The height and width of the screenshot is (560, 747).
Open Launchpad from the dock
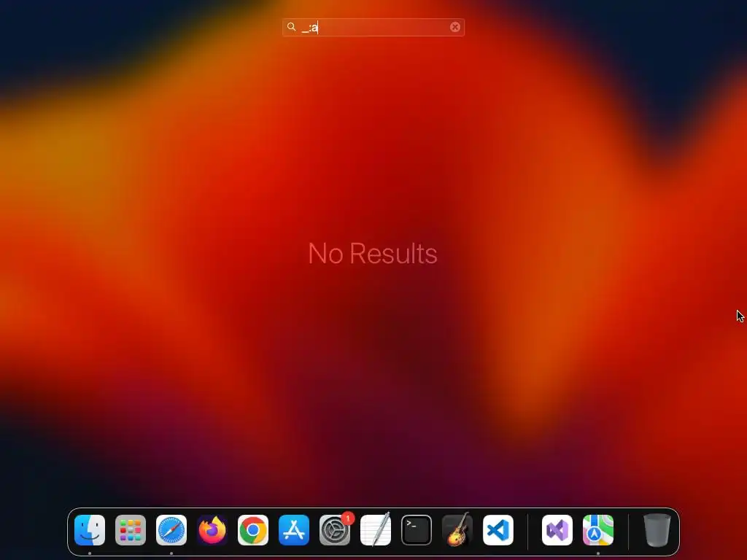point(131,530)
